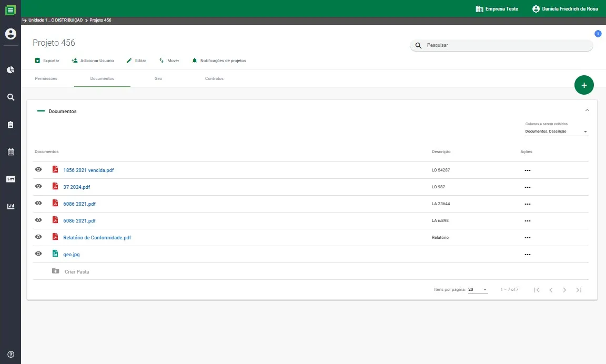Go to previous page arrow
The height and width of the screenshot is (364, 606).
coord(551,290)
